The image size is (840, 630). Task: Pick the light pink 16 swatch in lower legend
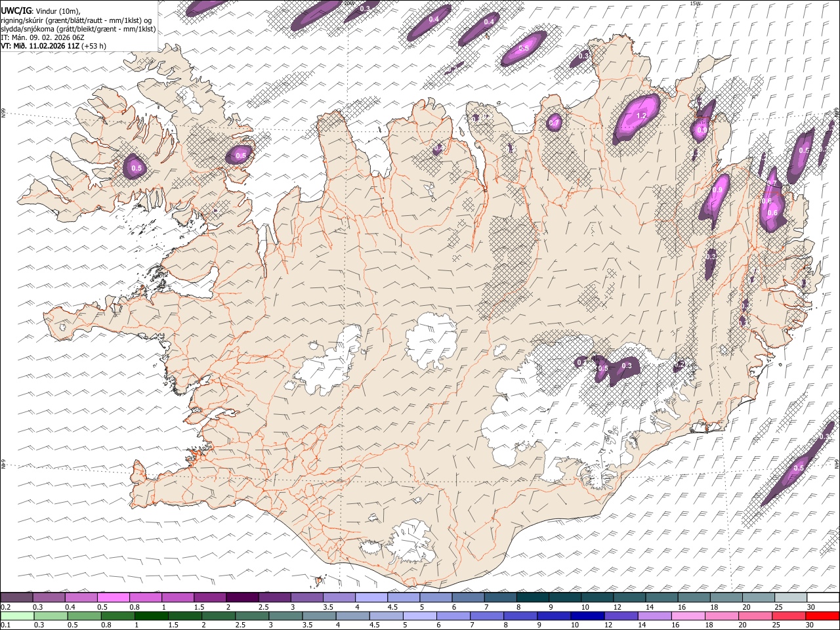[x=687, y=616]
